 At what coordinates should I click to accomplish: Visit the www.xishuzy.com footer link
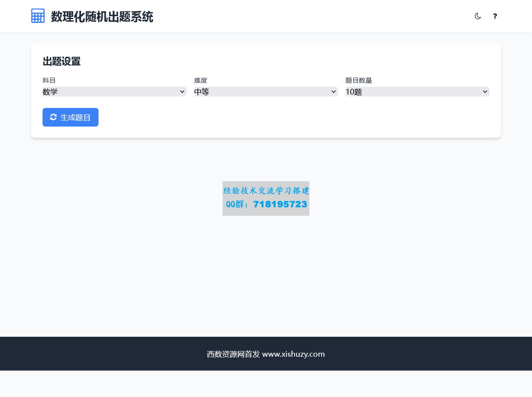pyautogui.click(x=293, y=354)
